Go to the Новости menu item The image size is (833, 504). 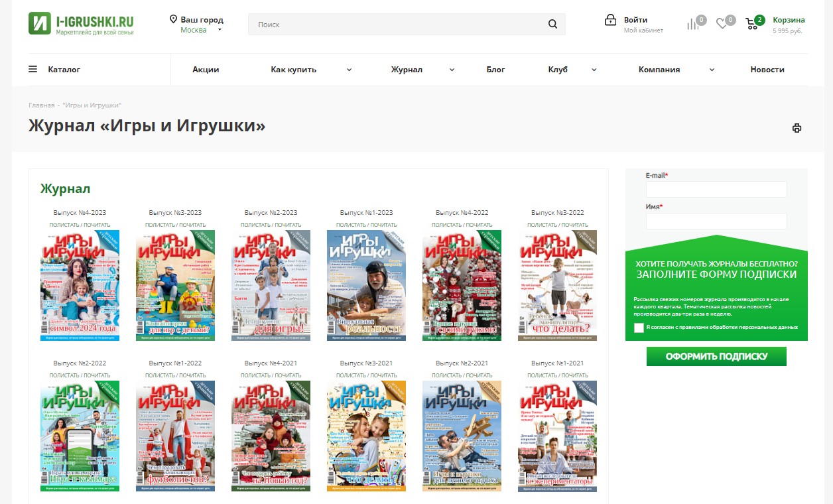pyautogui.click(x=767, y=70)
